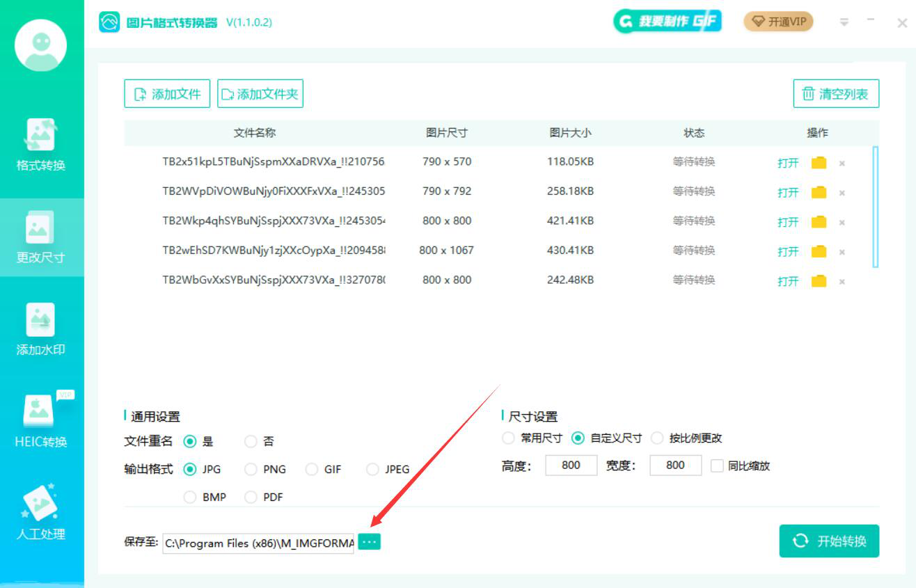This screenshot has height=588, width=916.
Task: Click 打开 for file TB2WVpDiVOWBuNjy0FiXXXFxVXa
Action: pos(788,193)
